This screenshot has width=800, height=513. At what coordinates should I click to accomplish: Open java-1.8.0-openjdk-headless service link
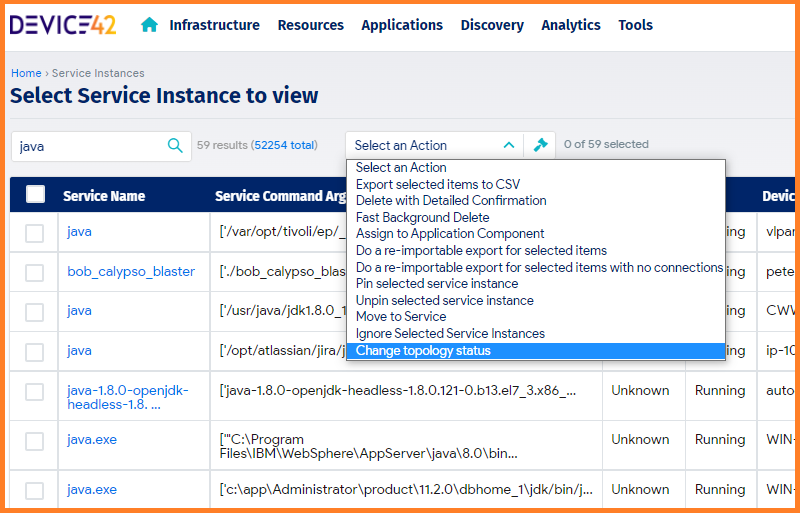(x=127, y=397)
